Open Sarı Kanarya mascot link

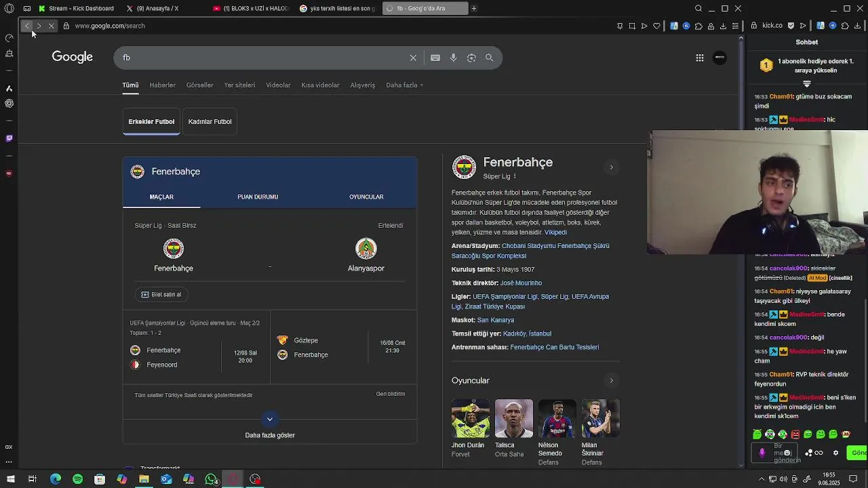[x=496, y=321]
